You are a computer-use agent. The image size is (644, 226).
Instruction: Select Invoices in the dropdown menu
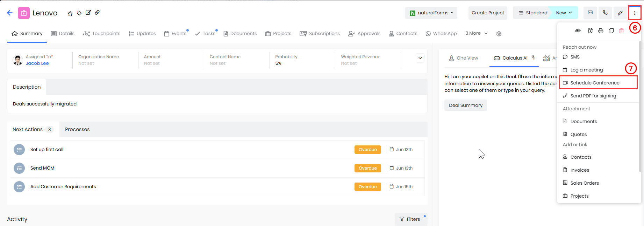pos(598,170)
